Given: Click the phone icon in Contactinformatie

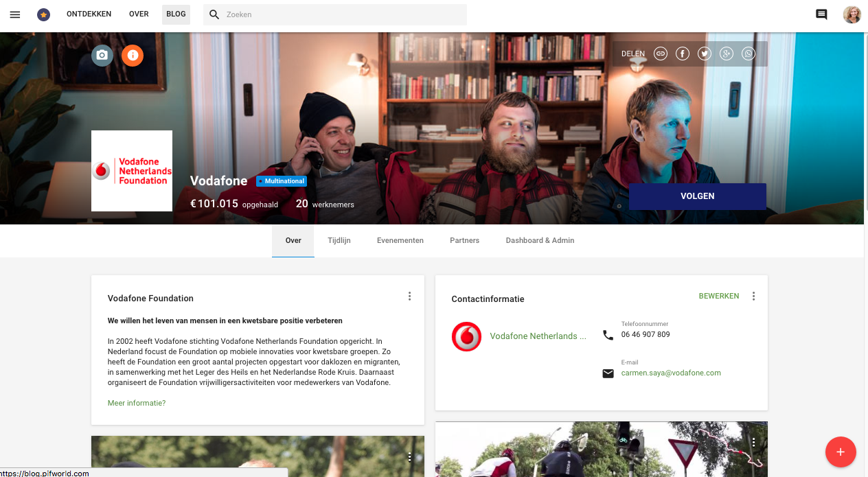Looking at the screenshot, I should tap(608, 335).
